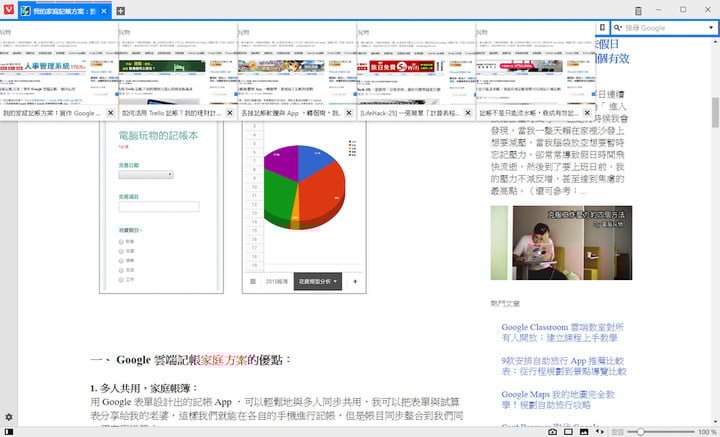This screenshot has width=720, height=437.
Task: Add a new tab with plus button
Action: coord(120,11)
